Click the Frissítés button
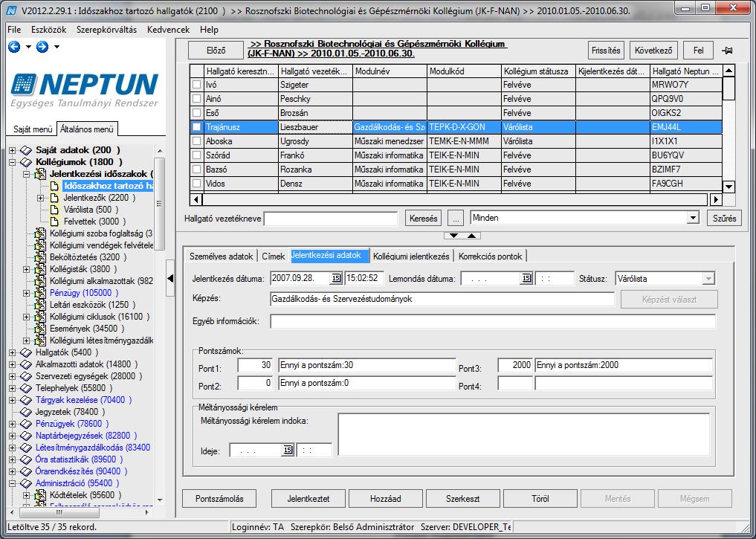The height and width of the screenshot is (539, 756). [x=606, y=50]
